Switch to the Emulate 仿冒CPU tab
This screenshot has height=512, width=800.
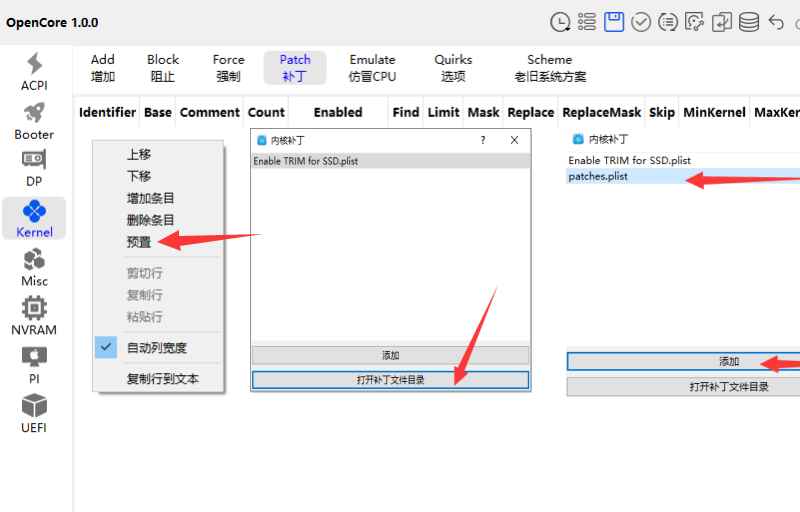coord(372,68)
